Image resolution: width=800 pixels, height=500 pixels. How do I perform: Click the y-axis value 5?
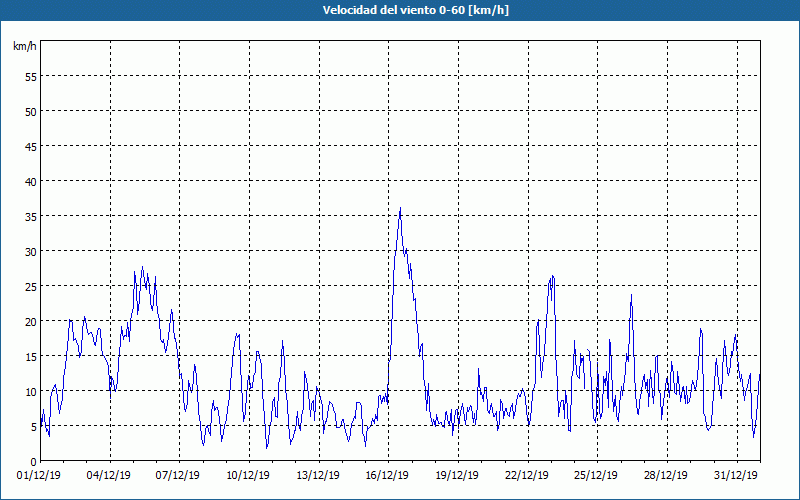(34, 427)
